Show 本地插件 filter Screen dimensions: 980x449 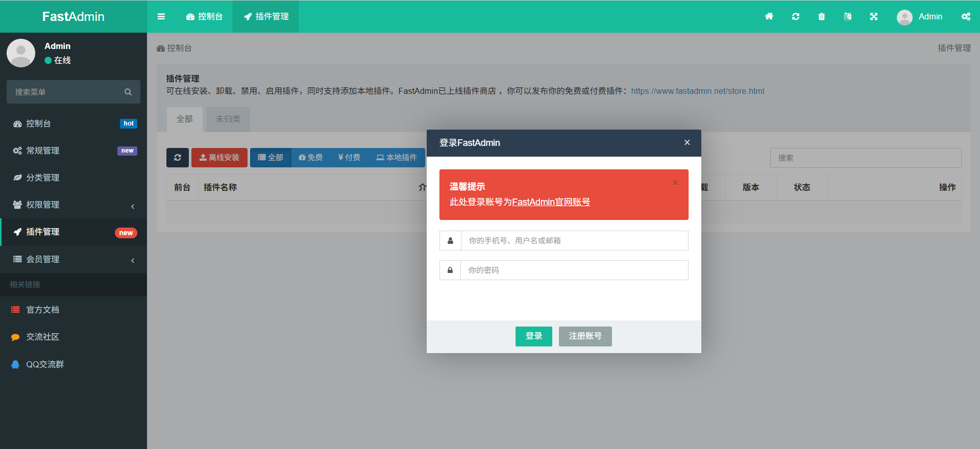397,158
